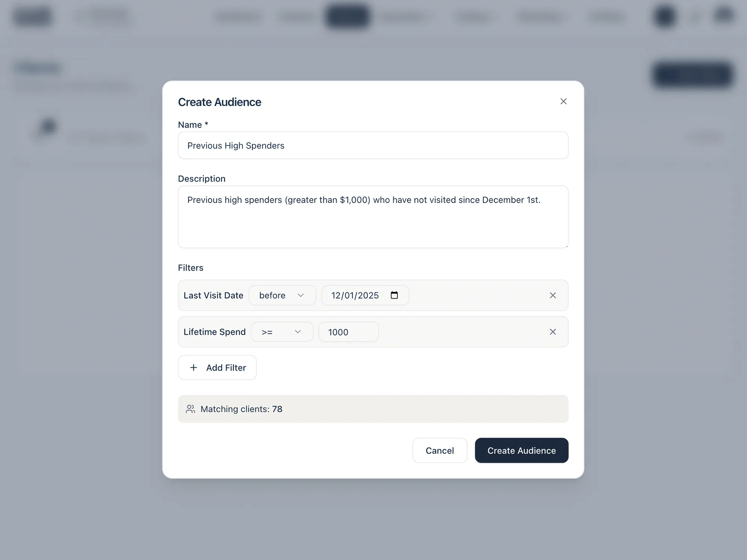Image resolution: width=747 pixels, height=560 pixels.
Task: Close the Create Audience dialog
Action: click(x=564, y=101)
